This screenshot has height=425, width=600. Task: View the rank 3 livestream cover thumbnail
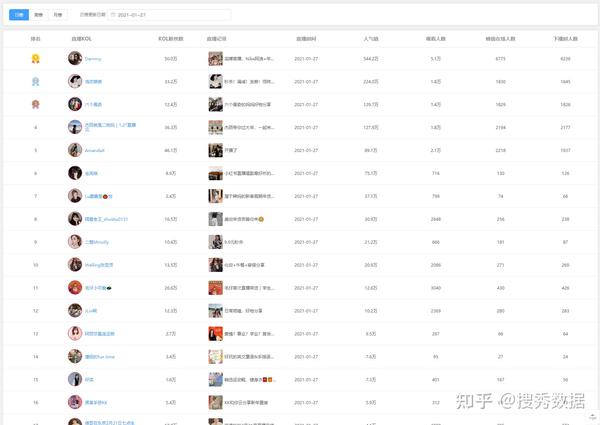click(x=215, y=104)
